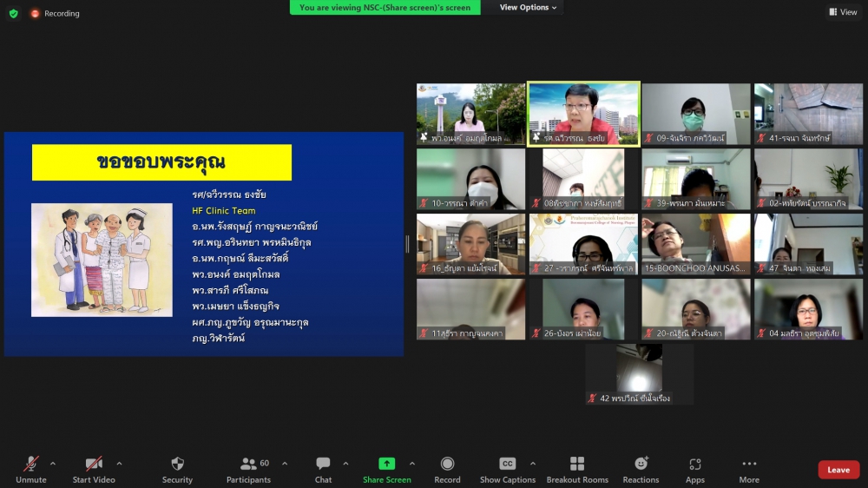
Task: Click the divider handle beside shared screen
Action: 408,244
